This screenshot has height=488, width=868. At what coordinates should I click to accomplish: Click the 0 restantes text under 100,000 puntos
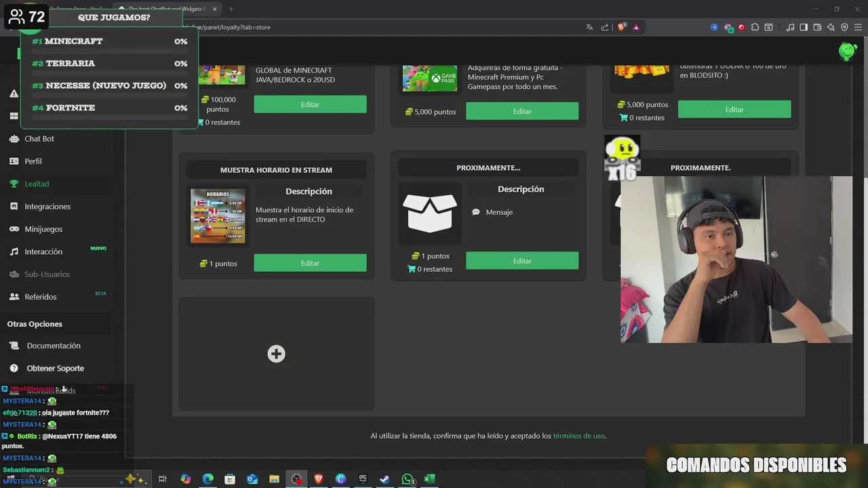pyautogui.click(x=222, y=123)
